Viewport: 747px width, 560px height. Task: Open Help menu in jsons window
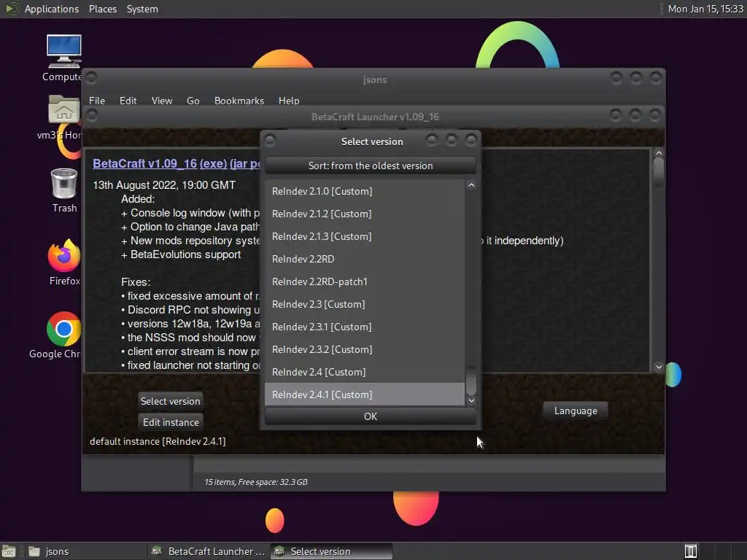[289, 101]
